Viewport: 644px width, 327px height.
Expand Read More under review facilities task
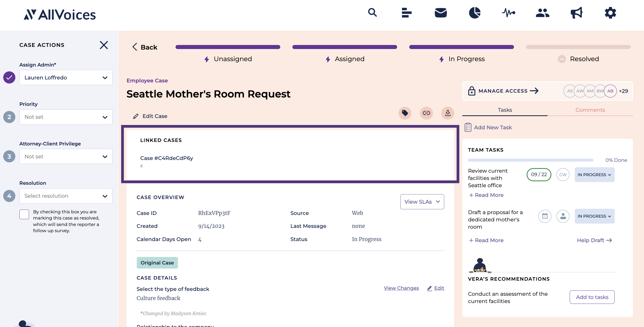click(486, 195)
